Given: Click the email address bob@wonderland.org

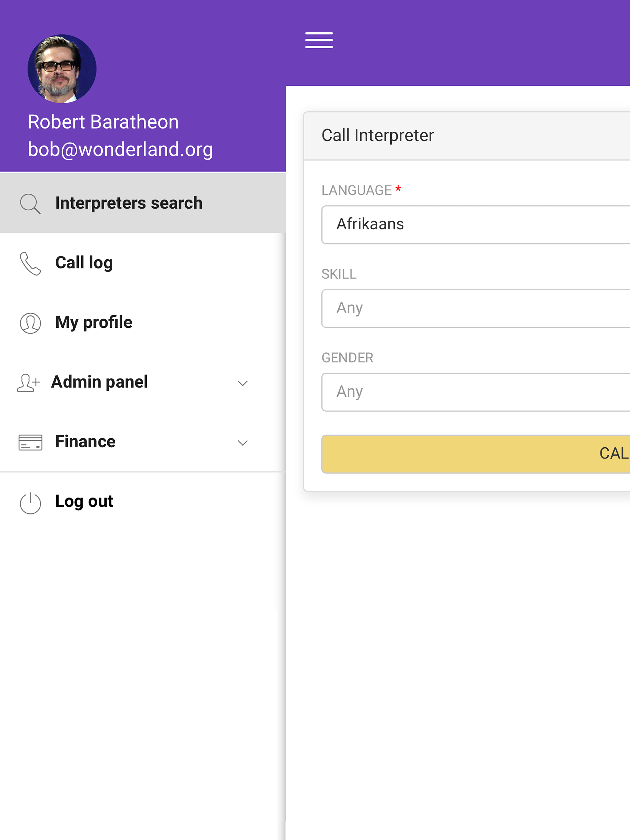Looking at the screenshot, I should point(120,150).
